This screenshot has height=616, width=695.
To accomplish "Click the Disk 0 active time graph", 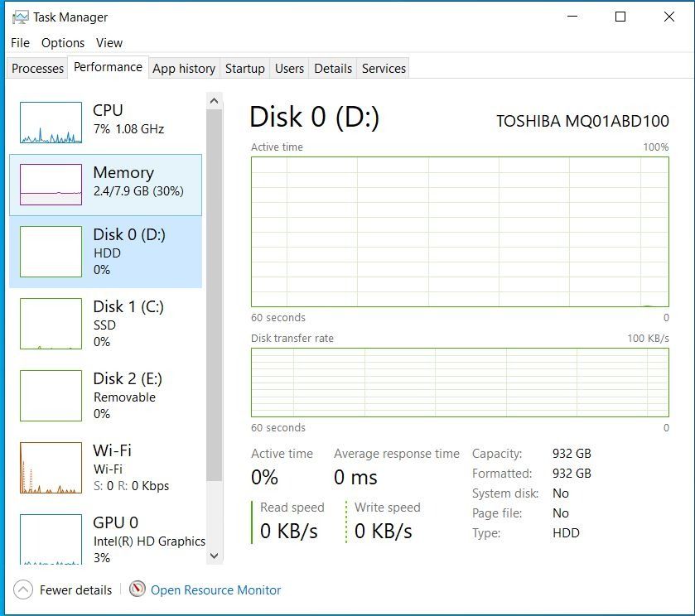I will 460,232.
